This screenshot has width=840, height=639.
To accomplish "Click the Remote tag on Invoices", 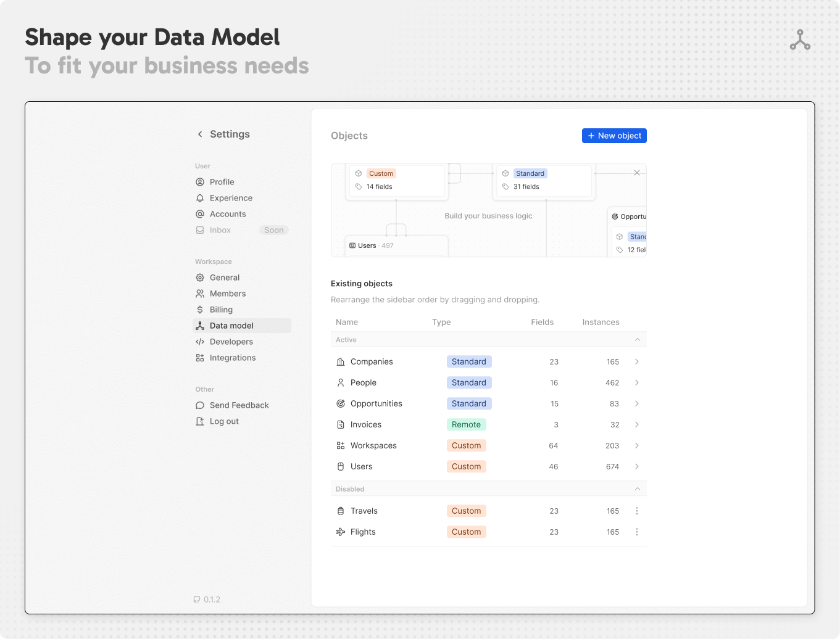I will tap(466, 424).
